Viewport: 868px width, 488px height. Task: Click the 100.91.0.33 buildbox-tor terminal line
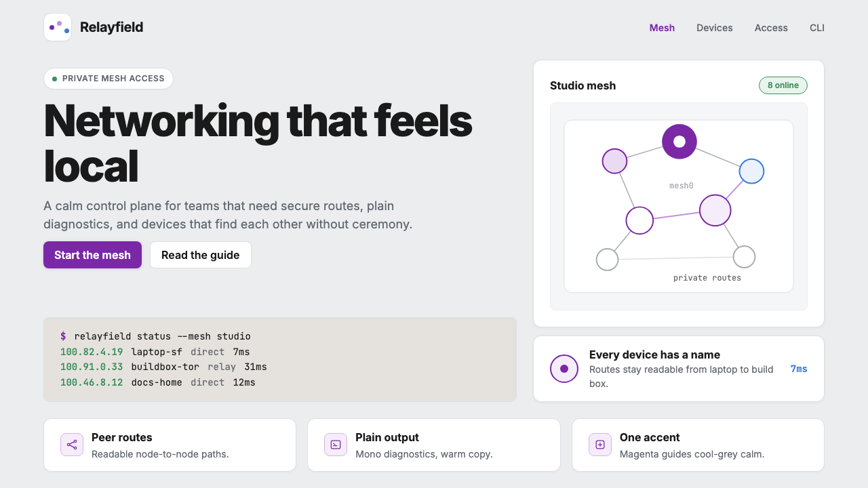[x=163, y=367]
